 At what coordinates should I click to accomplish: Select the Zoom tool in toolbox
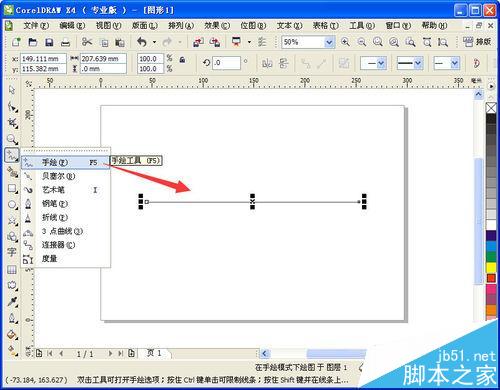point(12,139)
